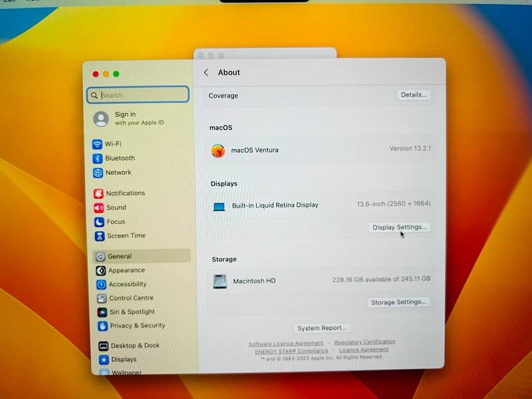Image resolution: width=532 pixels, height=399 pixels.
Task: Click '13.6-inch (2560 × 1664)' text
Action: pyautogui.click(x=394, y=204)
